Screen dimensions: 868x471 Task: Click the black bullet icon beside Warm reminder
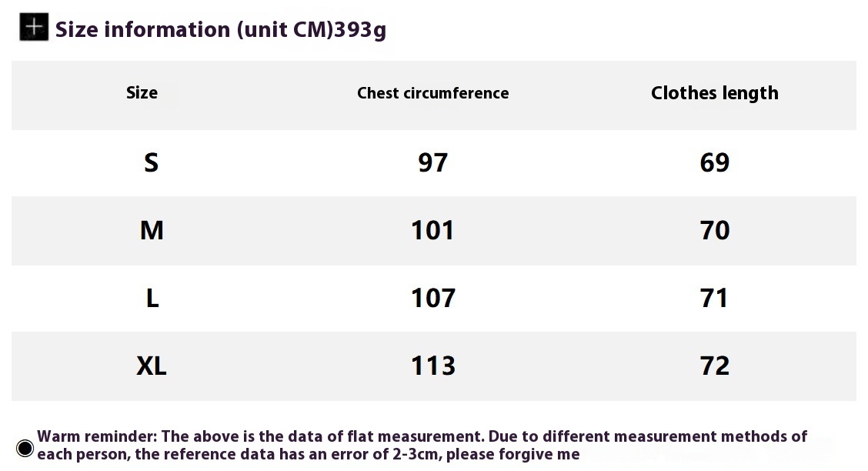point(25,448)
